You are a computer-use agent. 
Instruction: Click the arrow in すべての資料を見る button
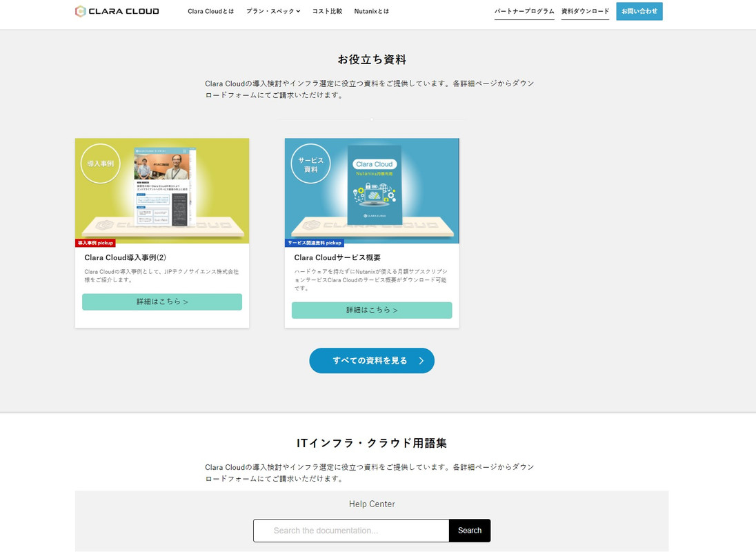[x=421, y=361]
